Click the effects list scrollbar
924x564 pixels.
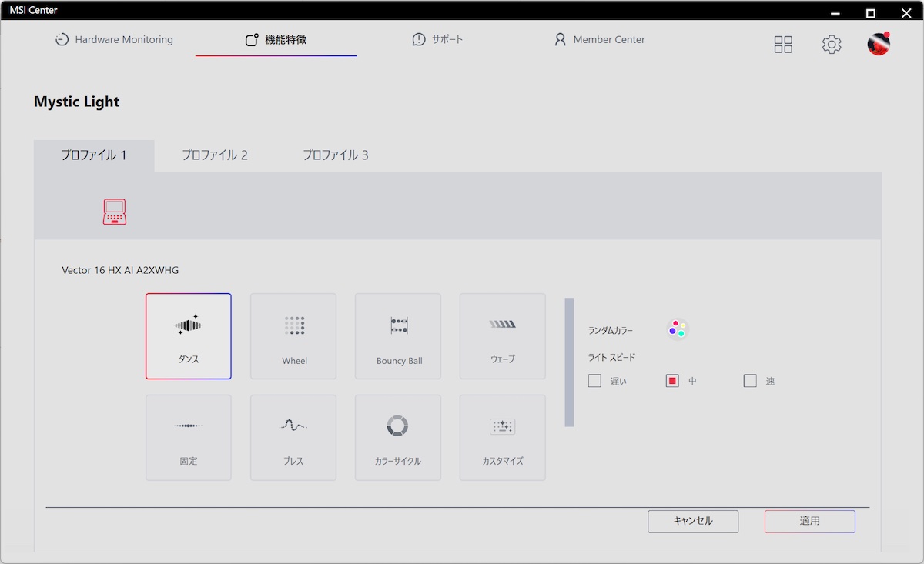point(569,362)
